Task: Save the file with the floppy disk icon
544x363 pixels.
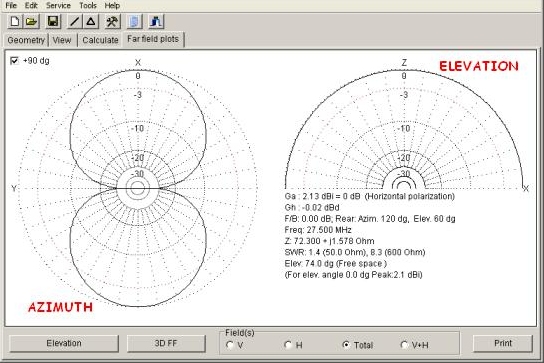Action: point(53,22)
